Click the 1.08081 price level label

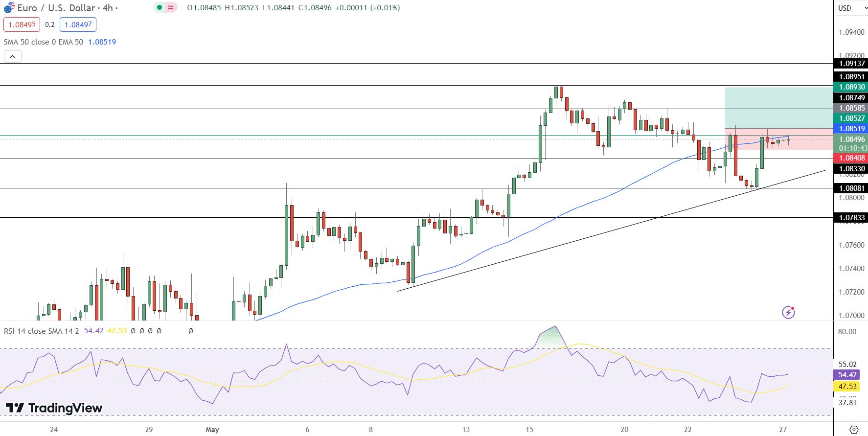pos(851,188)
